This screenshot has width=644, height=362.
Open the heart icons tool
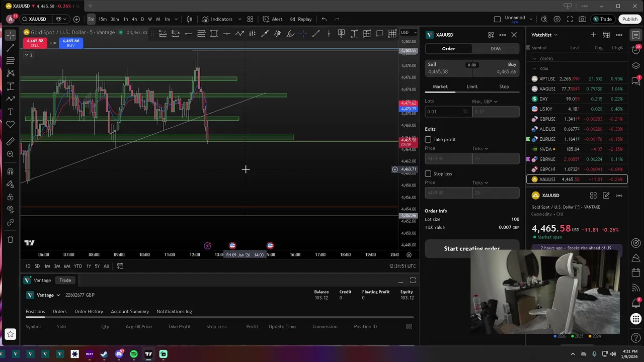point(10,124)
